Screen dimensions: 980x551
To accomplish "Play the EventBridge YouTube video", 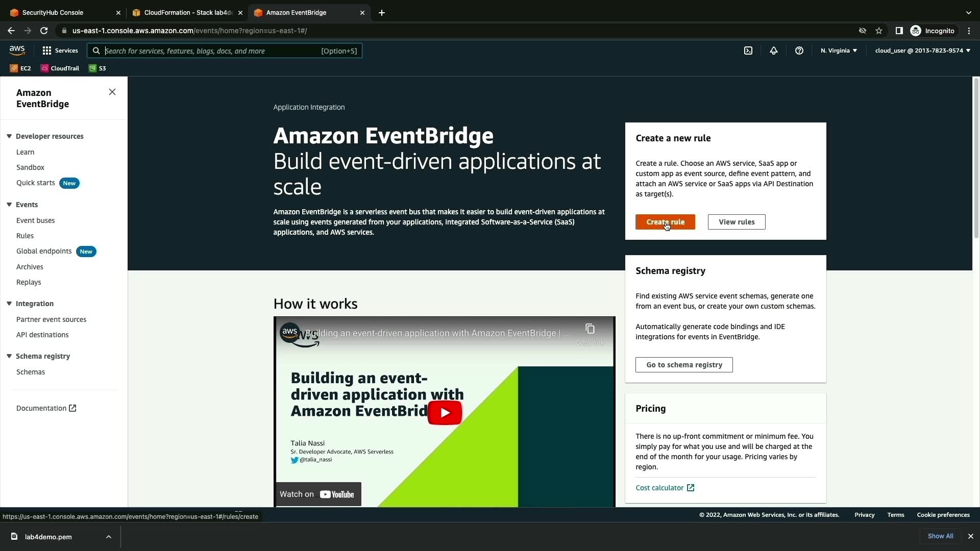I will pyautogui.click(x=445, y=412).
